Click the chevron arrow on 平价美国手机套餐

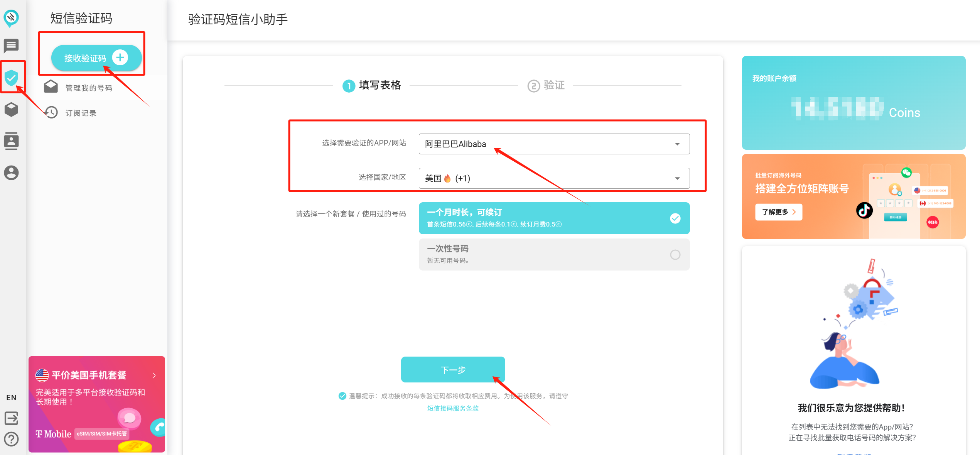tap(154, 376)
